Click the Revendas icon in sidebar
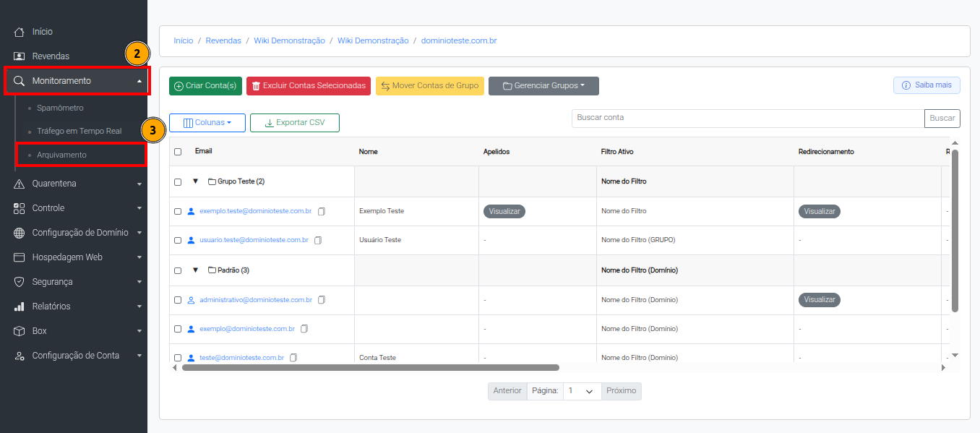Screen dimensions: 980x433 click(20, 56)
